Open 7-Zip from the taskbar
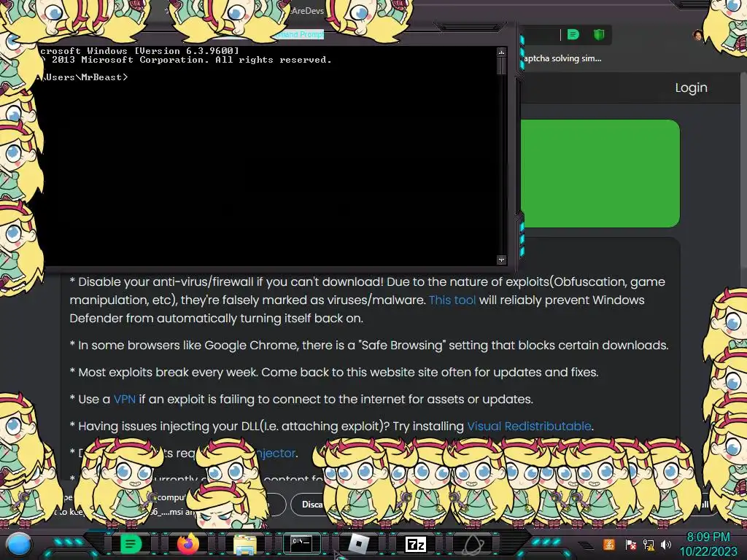Image resolution: width=747 pixels, height=560 pixels. pyautogui.click(x=415, y=544)
